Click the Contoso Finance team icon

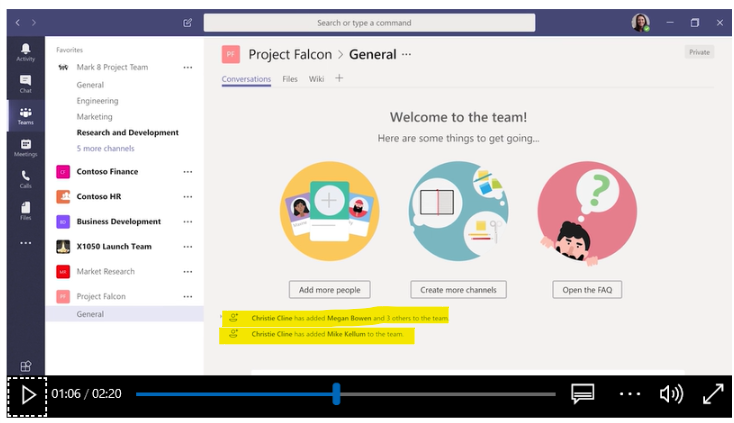[63, 172]
